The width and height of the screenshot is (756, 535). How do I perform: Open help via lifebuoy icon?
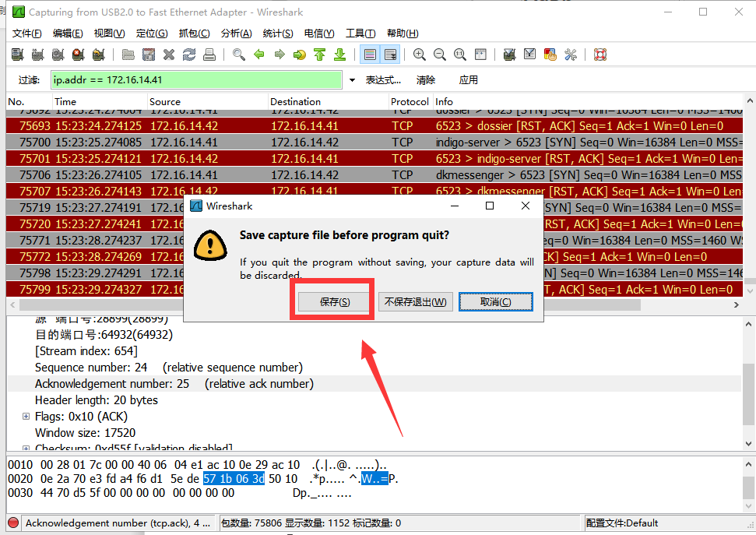click(600, 55)
